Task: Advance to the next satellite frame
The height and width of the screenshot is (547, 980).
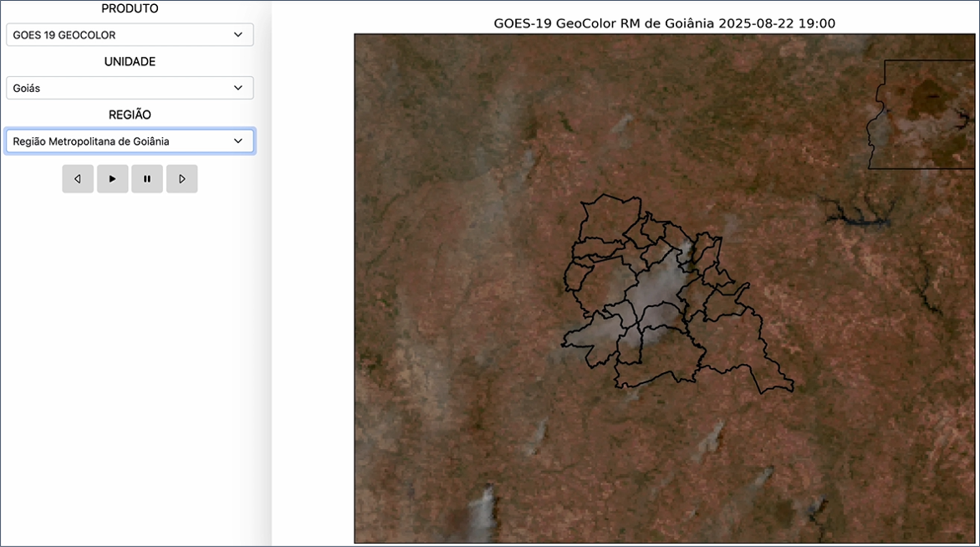Action: [x=182, y=179]
